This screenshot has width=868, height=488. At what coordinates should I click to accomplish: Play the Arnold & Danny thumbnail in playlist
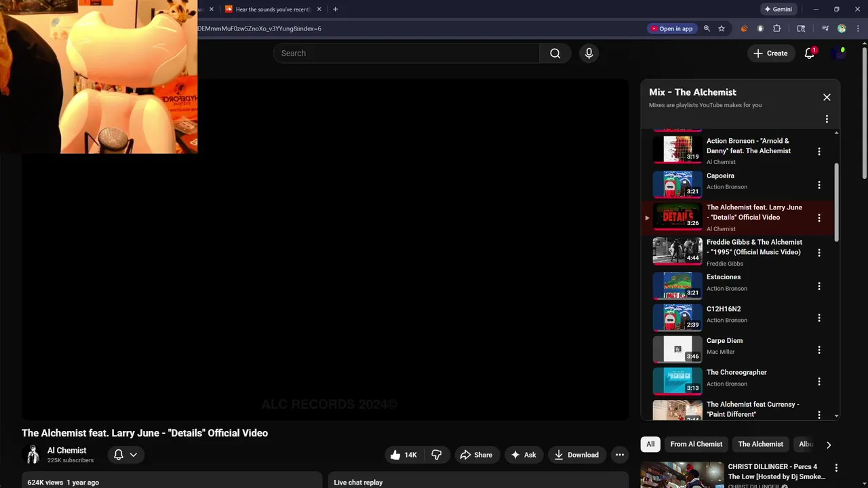click(677, 149)
